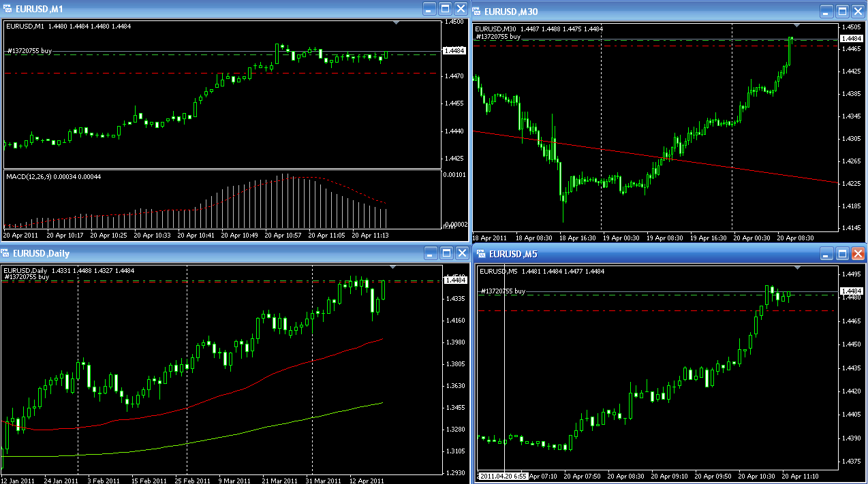Click the EURUSD,M1 window title icon
Screen dimensions: 868x484
click(7, 8)
